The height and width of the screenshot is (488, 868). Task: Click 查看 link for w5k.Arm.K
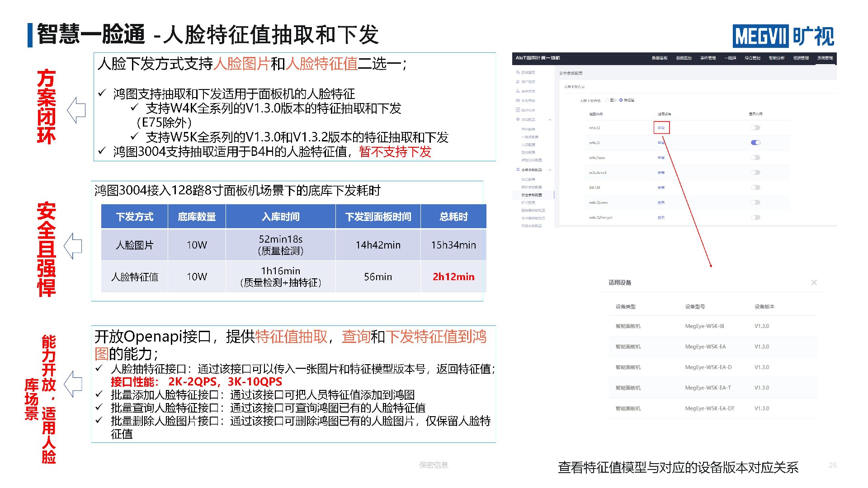(x=661, y=173)
